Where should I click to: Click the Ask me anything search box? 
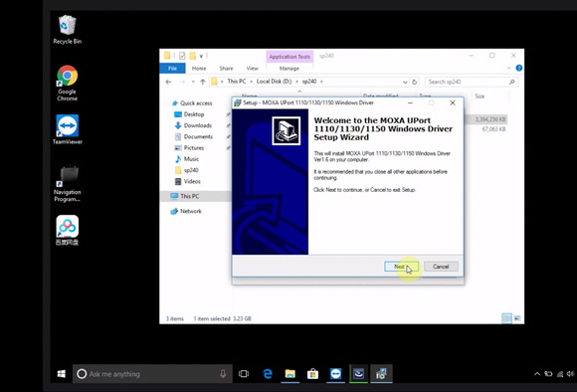tap(152, 374)
